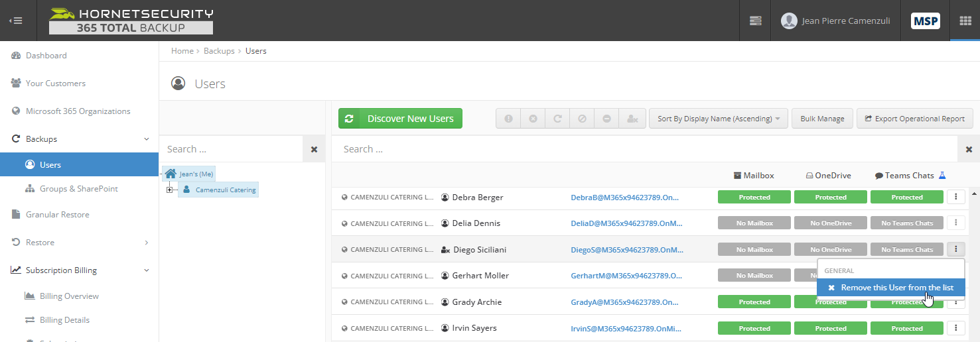Click the MSP badge in the header
Screen dimensions: 980x342
(925, 21)
